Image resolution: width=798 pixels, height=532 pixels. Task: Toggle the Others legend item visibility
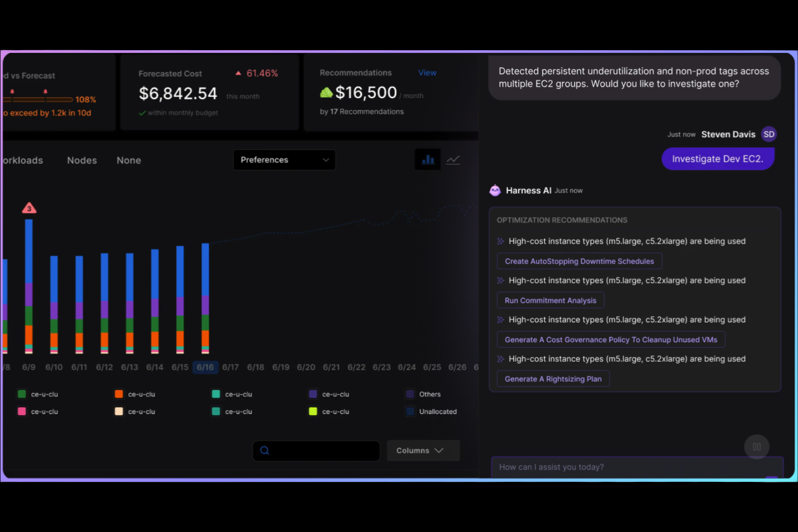pos(410,394)
